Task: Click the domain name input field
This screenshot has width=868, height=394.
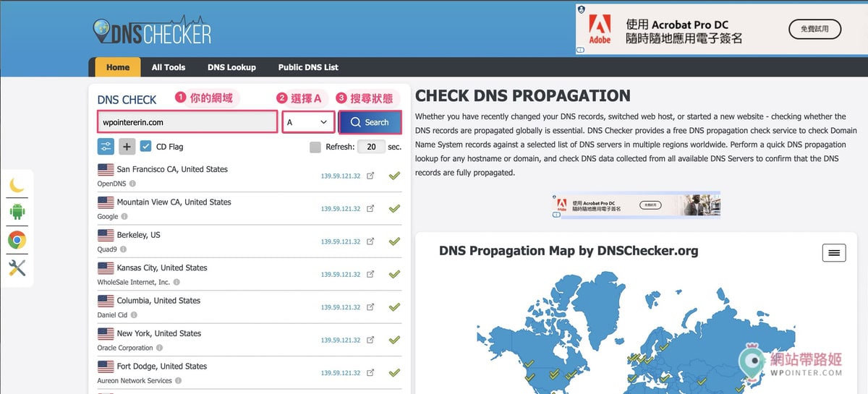Action: click(187, 122)
